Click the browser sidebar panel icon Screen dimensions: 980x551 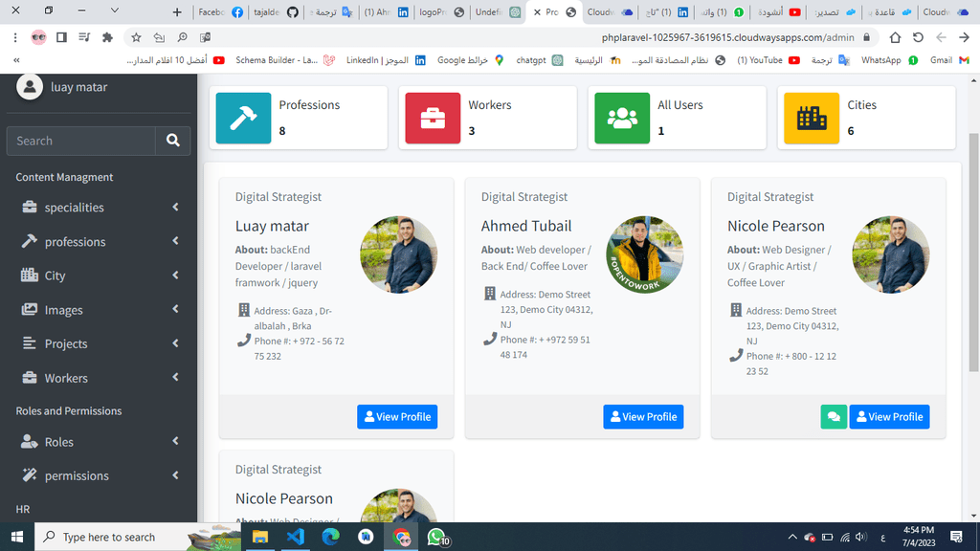61,37
